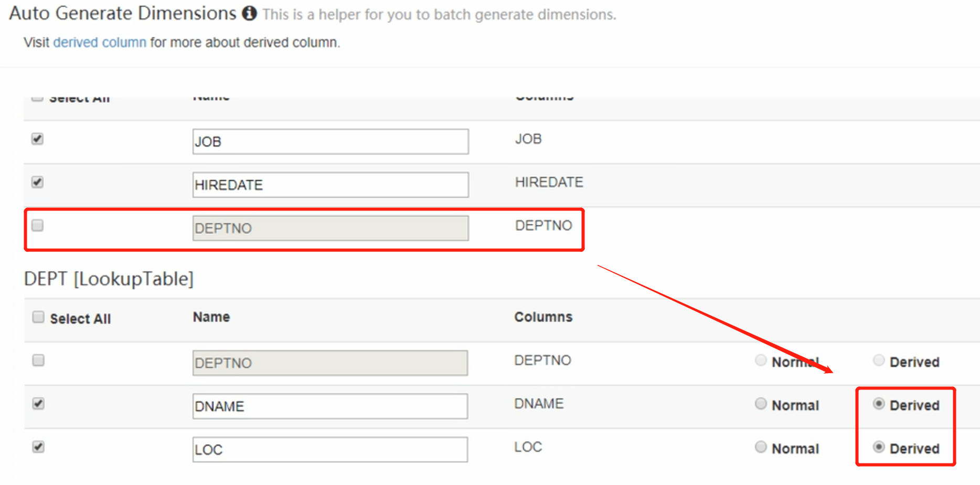Click the DEPTNO column label above the DEPT table
This screenshot has width=980, height=485.
point(544,226)
